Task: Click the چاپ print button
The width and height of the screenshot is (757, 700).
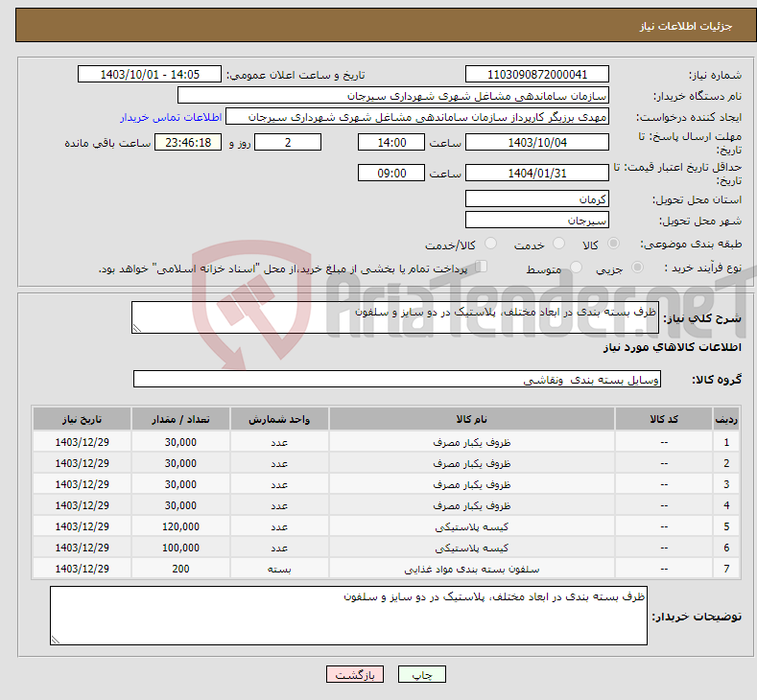Action: click(422, 674)
